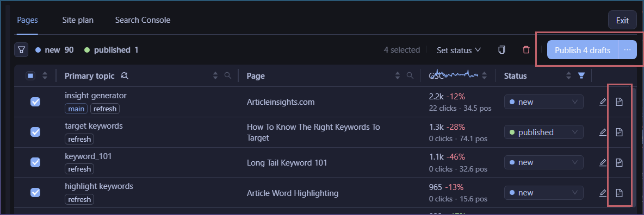Click refresh tag under insight generator
Viewport: 644px width, 215px height.
[105, 109]
